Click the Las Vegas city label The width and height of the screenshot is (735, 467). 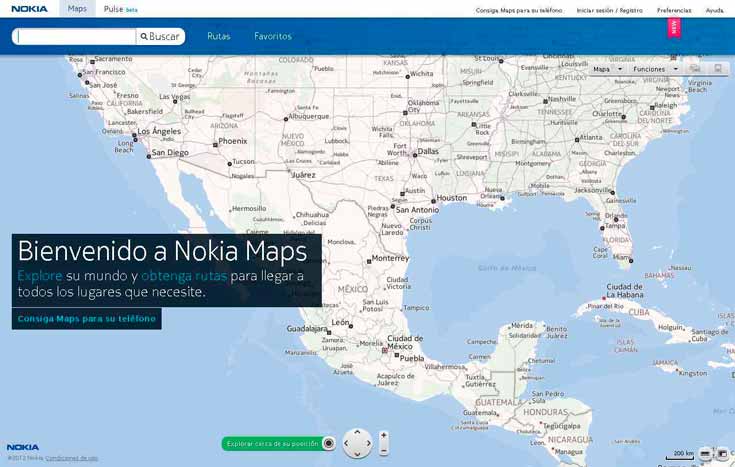pos(174,96)
